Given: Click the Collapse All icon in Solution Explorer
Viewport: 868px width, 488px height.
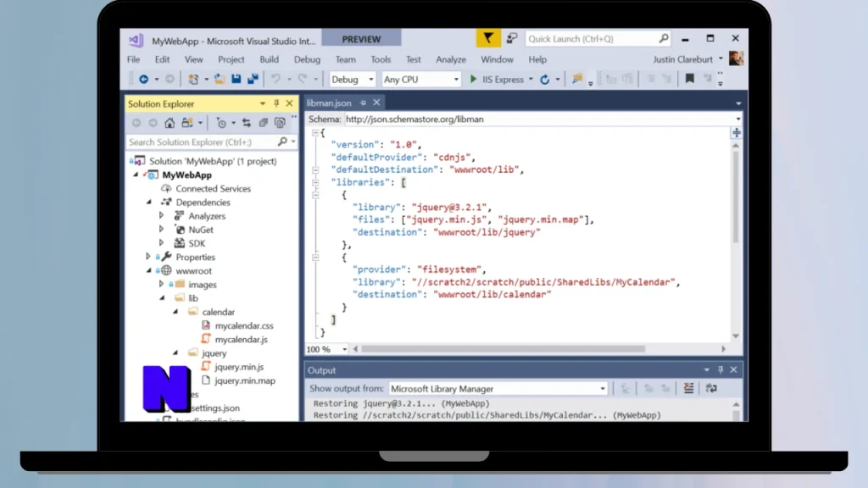Looking at the screenshot, I should point(263,123).
